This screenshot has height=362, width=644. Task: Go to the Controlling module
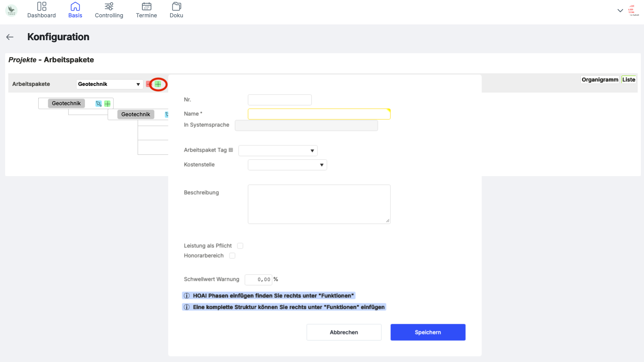pos(109,10)
